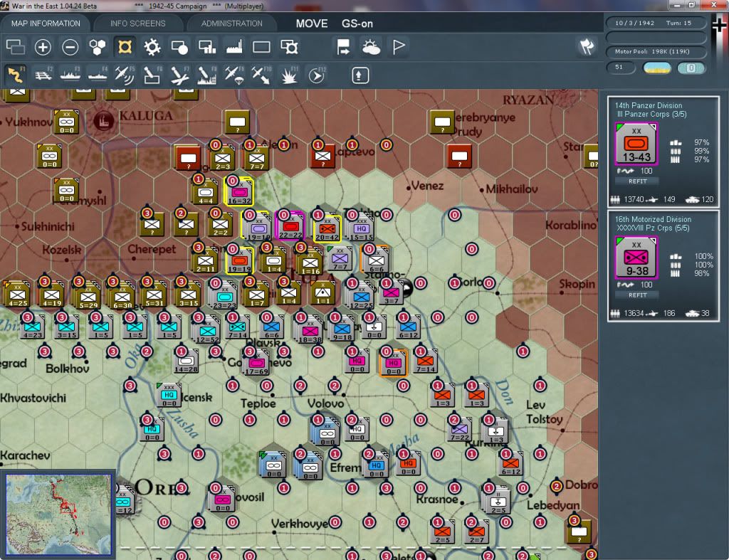
Task: Select F2 rail mode icon
Action: point(43,75)
